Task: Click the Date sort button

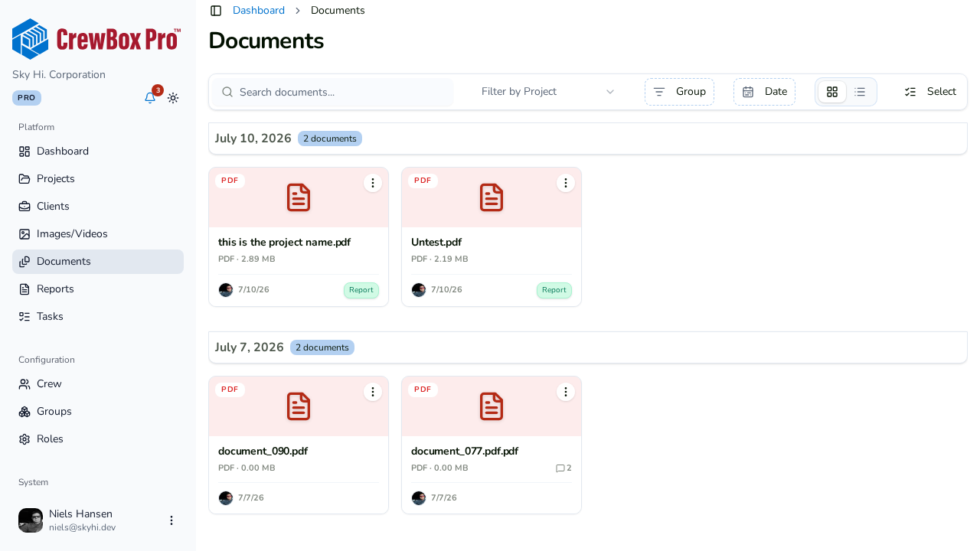Action: [764, 92]
